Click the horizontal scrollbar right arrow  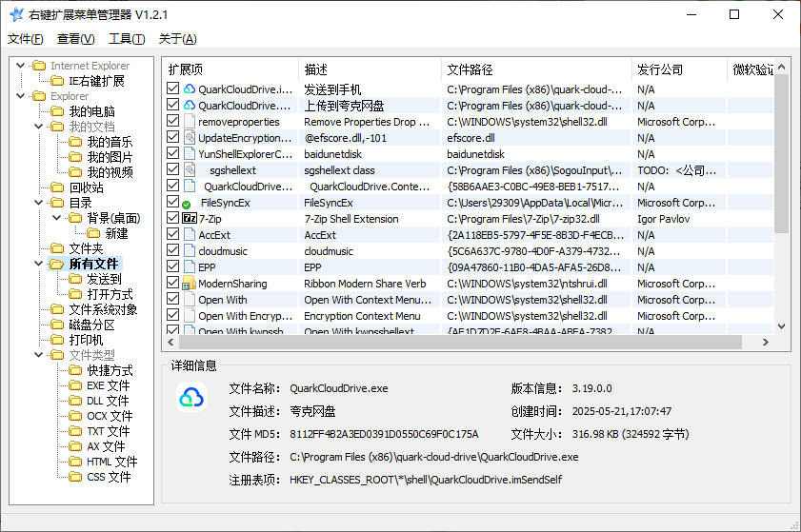click(x=765, y=342)
